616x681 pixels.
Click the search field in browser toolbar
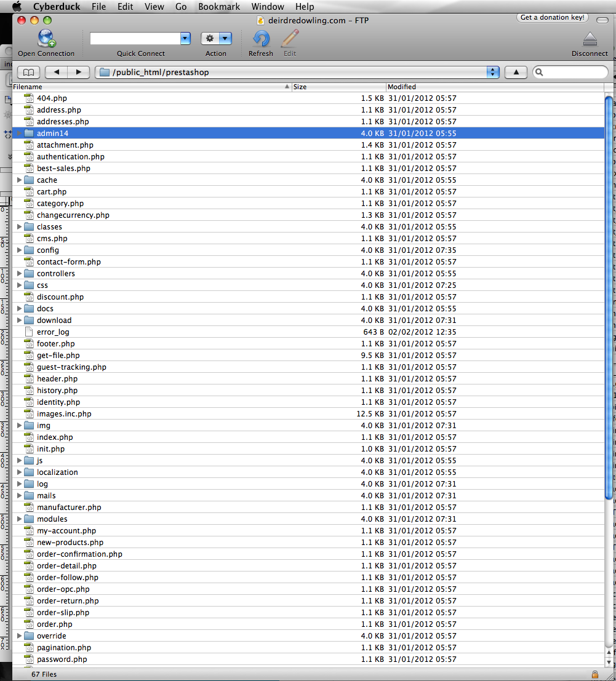570,72
